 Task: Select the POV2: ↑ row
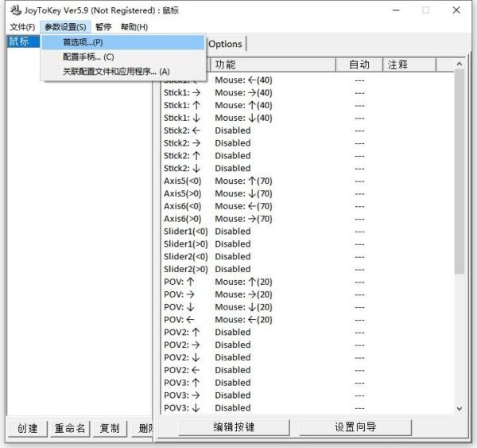pyautogui.click(x=307, y=333)
